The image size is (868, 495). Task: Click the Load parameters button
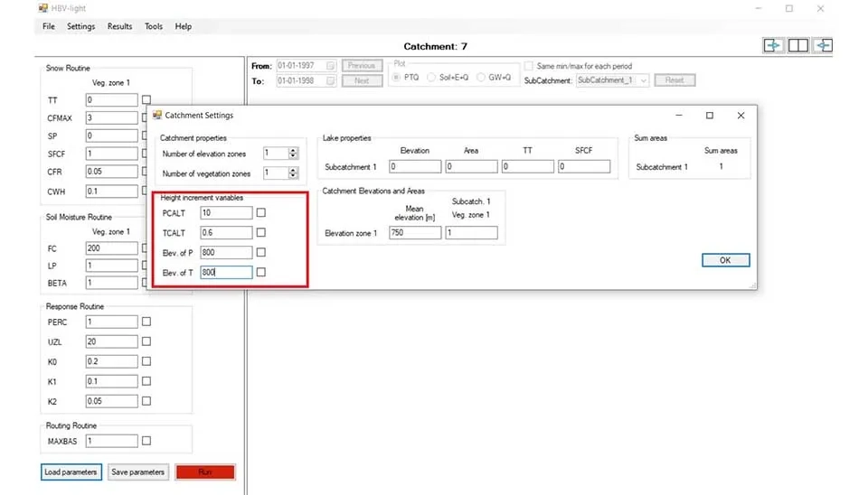(x=71, y=472)
